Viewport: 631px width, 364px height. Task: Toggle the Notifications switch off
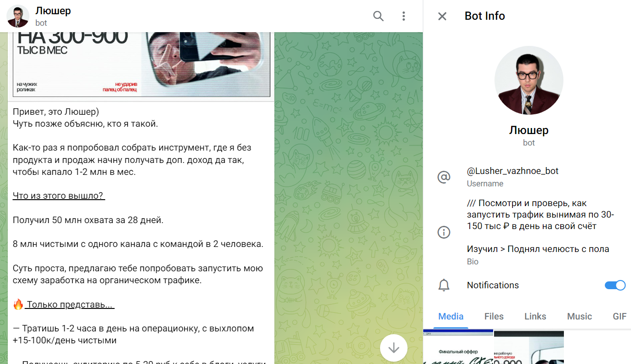click(x=615, y=285)
